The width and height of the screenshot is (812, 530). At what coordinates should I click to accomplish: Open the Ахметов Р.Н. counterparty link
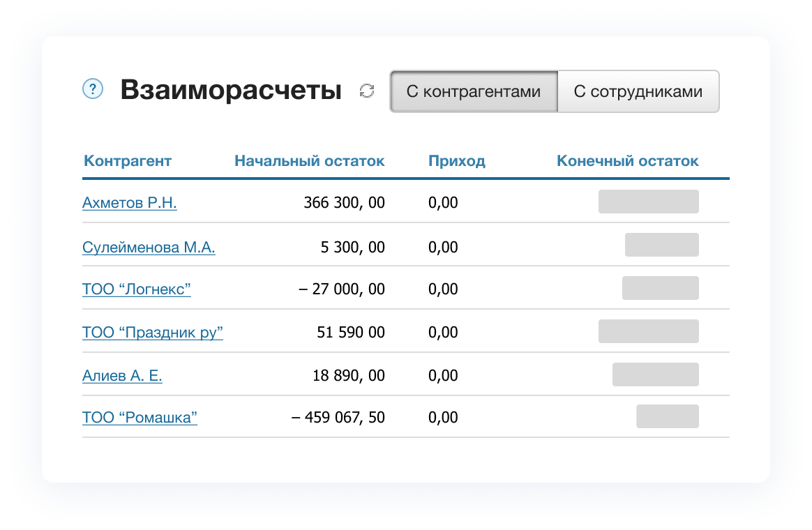pos(130,202)
